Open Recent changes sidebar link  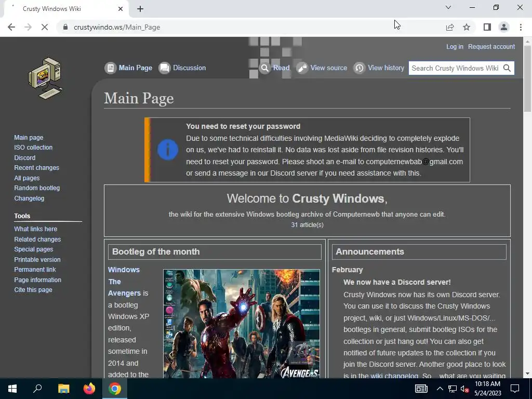coord(37,168)
